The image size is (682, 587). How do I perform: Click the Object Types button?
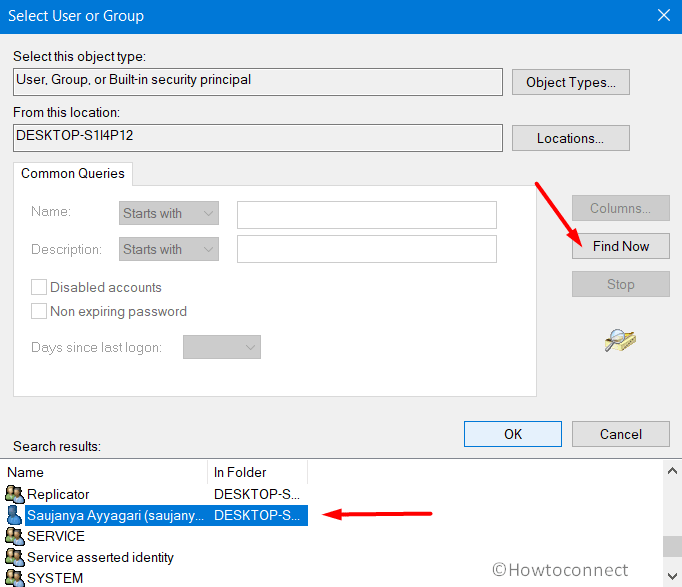click(571, 82)
